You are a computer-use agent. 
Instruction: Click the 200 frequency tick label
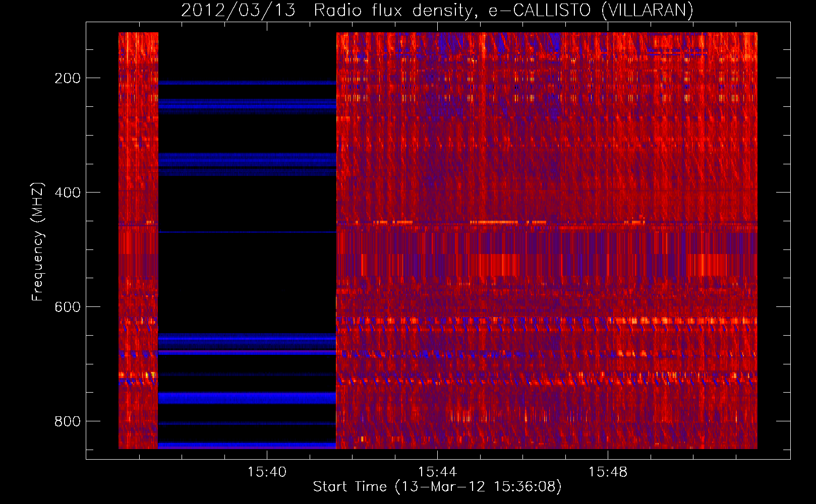pos(68,78)
